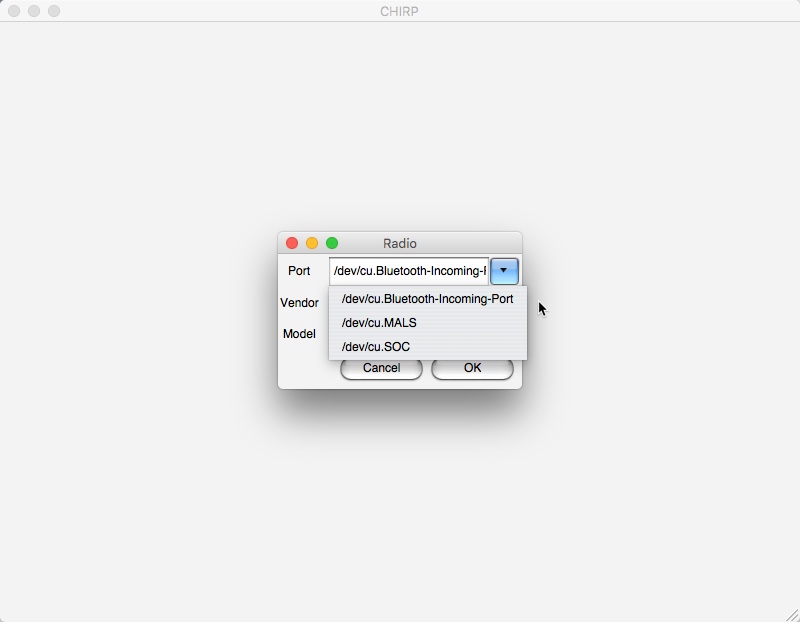
Task: Click the Vendor label
Action: pos(299,303)
